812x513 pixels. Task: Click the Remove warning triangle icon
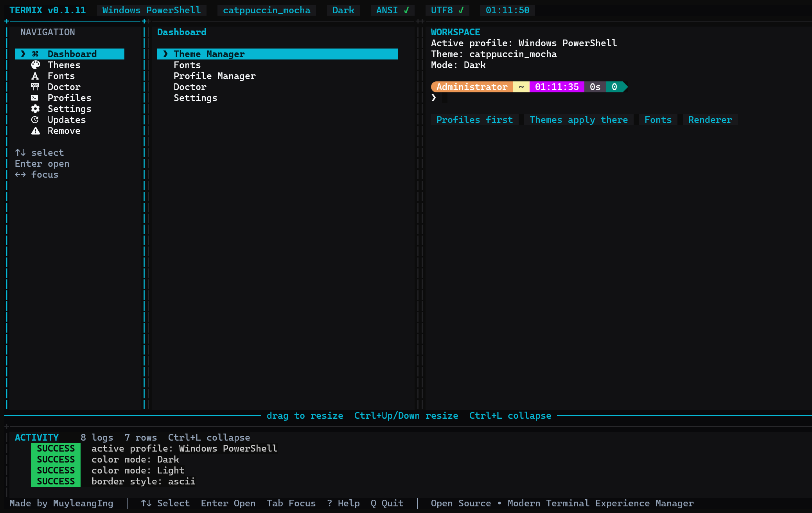(x=36, y=131)
